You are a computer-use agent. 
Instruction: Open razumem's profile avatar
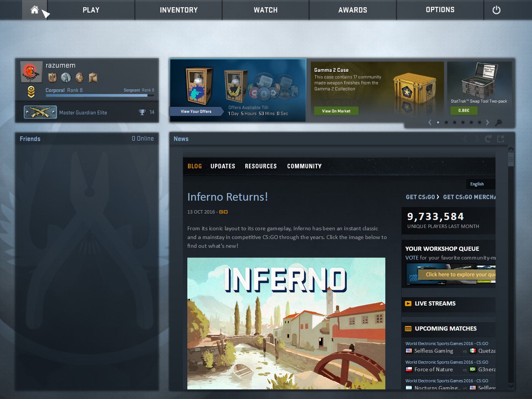tap(31, 72)
